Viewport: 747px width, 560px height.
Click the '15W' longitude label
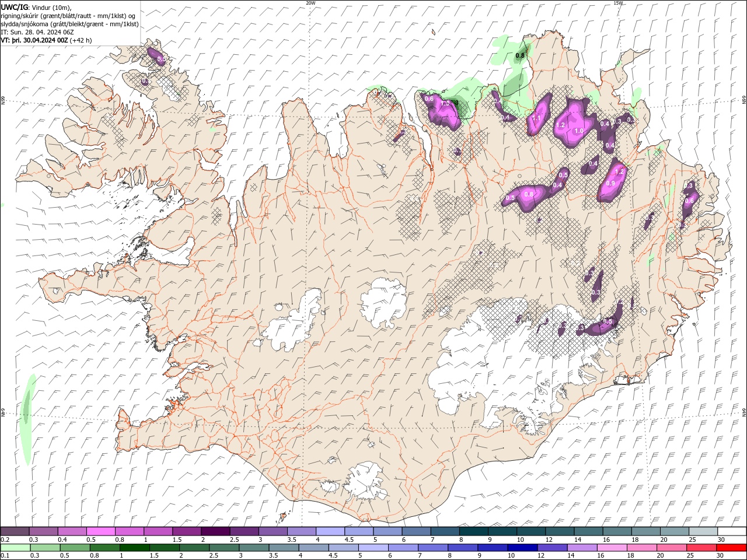click(618, 3)
